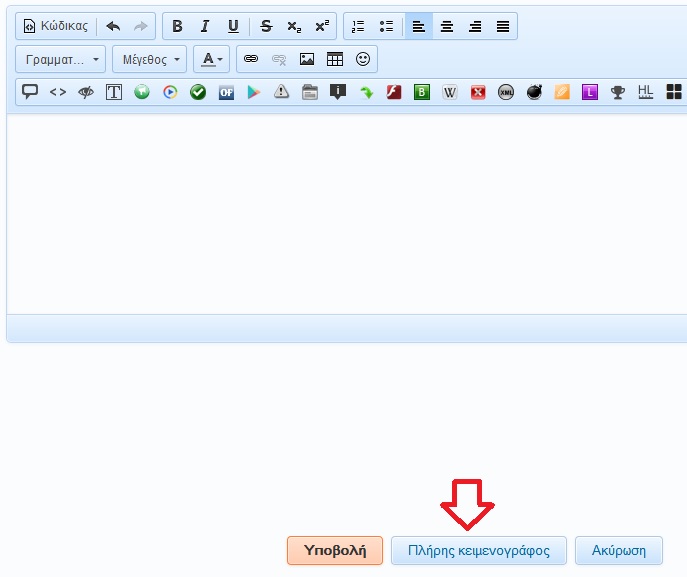Click the purple L icon
Image resolution: width=687 pixels, height=577 pixels.
pyautogui.click(x=590, y=92)
